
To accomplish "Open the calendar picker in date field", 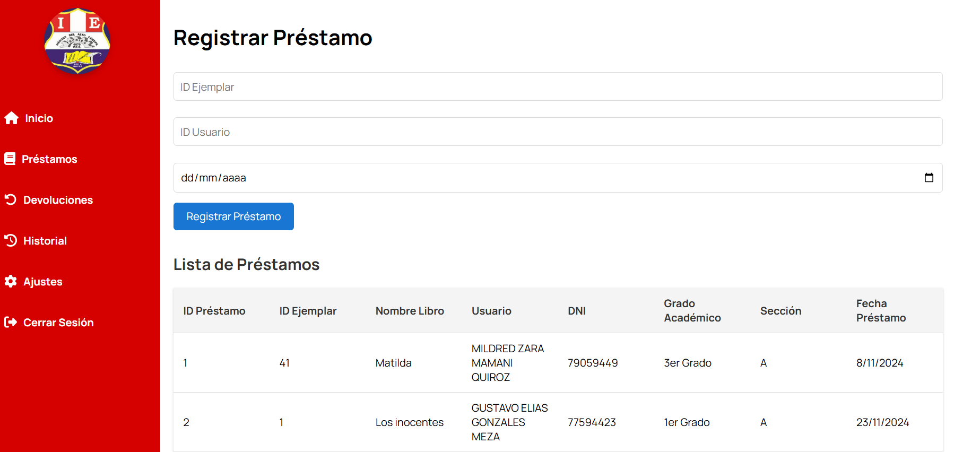I will tap(929, 178).
